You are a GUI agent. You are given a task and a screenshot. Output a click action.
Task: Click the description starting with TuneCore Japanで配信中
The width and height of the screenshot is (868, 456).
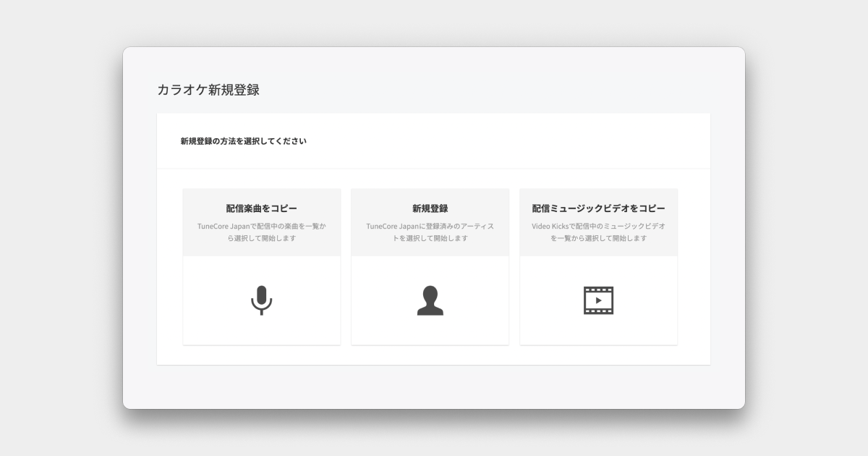pos(261,226)
